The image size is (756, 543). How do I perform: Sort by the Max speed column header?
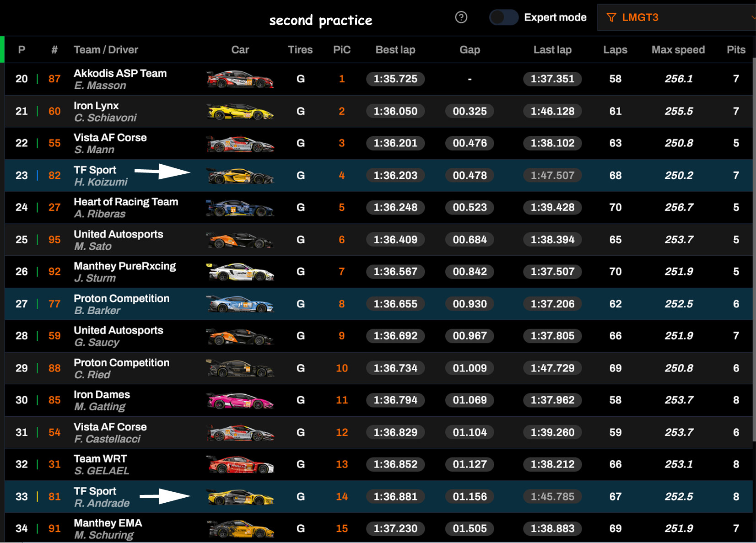(678, 50)
